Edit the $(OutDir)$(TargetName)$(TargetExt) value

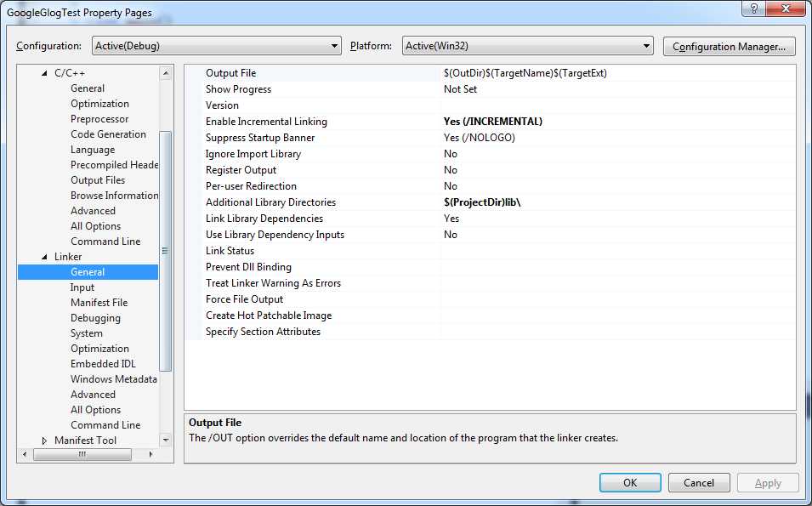tap(525, 73)
